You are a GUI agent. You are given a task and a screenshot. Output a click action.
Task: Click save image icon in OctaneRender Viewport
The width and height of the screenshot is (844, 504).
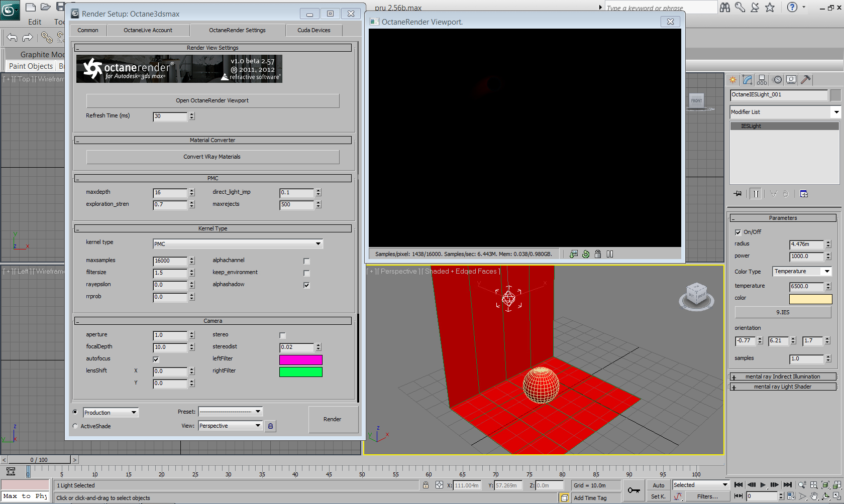pyautogui.click(x=574, y=254)
